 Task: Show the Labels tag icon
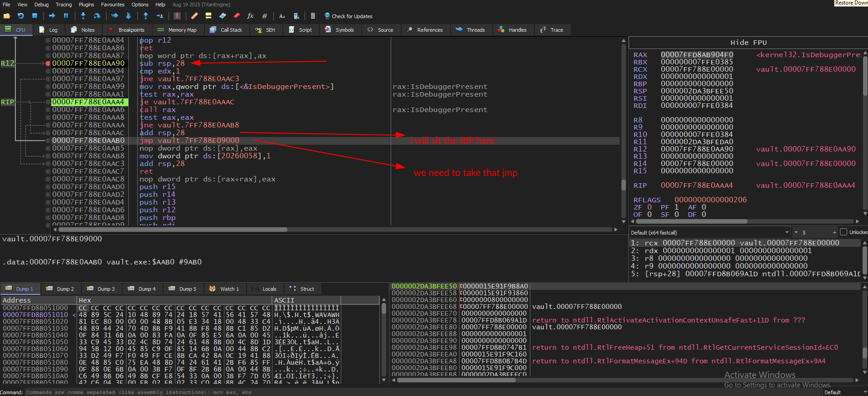pyautogui.click(x=223, y=16)
